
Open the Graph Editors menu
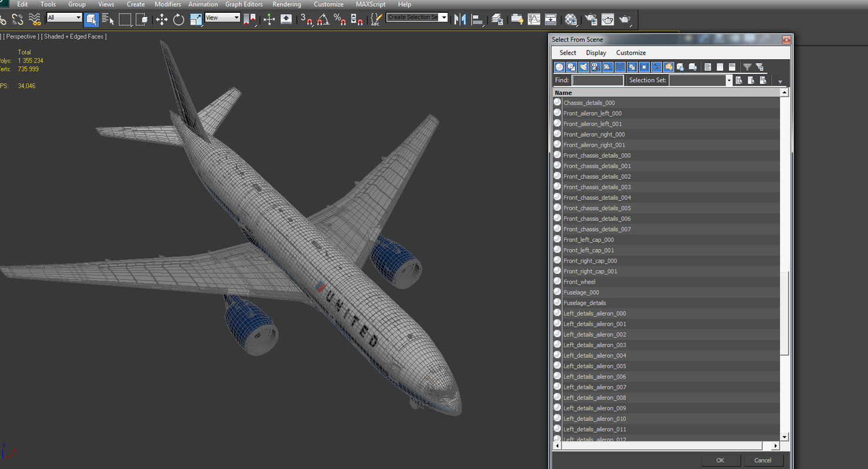coord(244,4)
